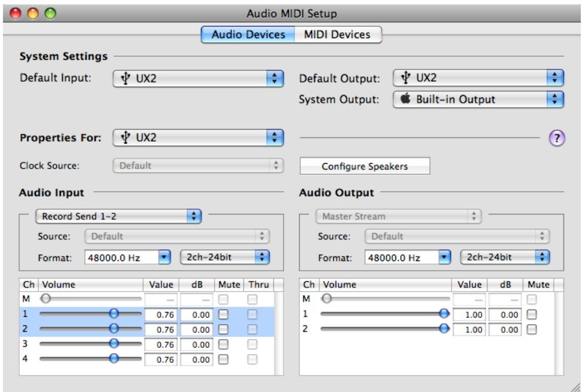This screenshot has width=582, height=392.
Task: Click input channel 3 Value field 0.76
Action: pos(161,345)
